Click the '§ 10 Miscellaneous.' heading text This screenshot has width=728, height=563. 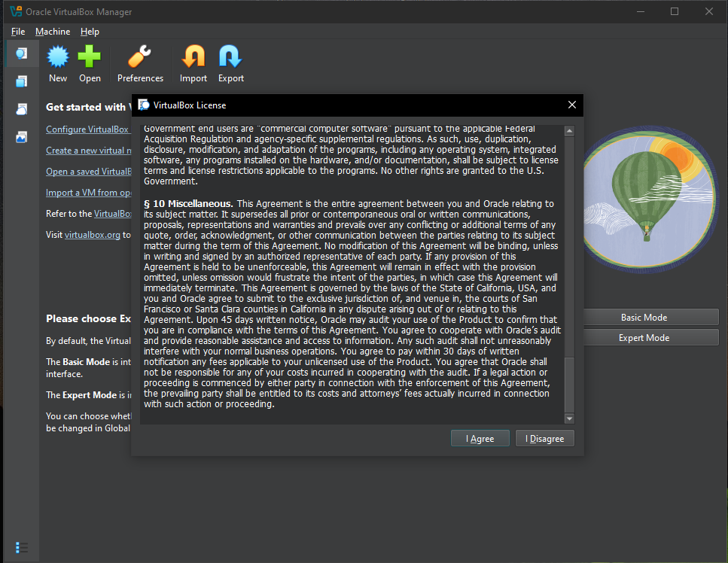[188, 204]
